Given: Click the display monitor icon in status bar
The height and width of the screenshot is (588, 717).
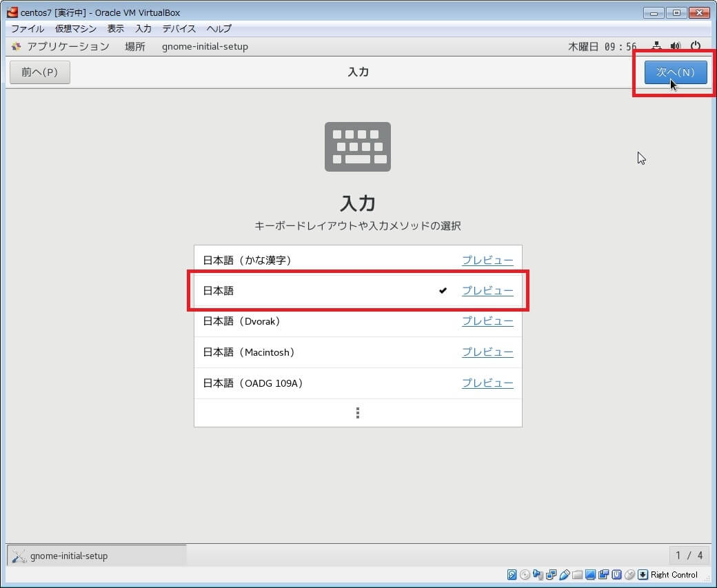Looking at the screenshot, I should coord(591,575).
